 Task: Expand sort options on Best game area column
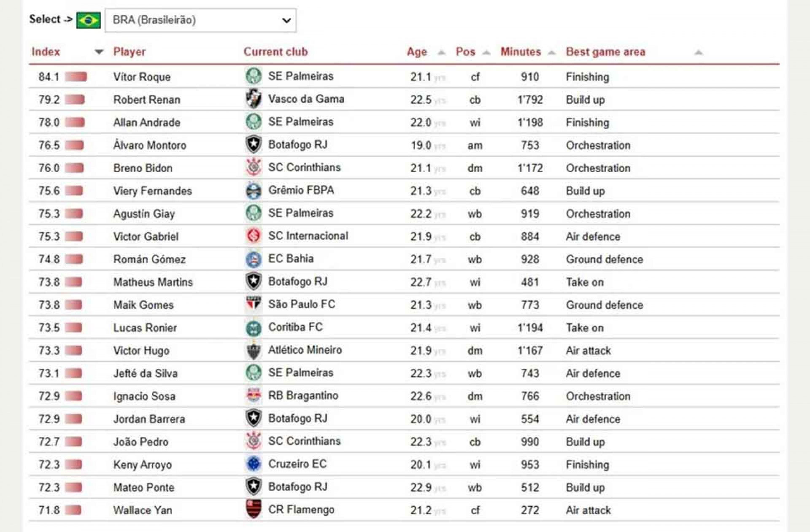698,52
